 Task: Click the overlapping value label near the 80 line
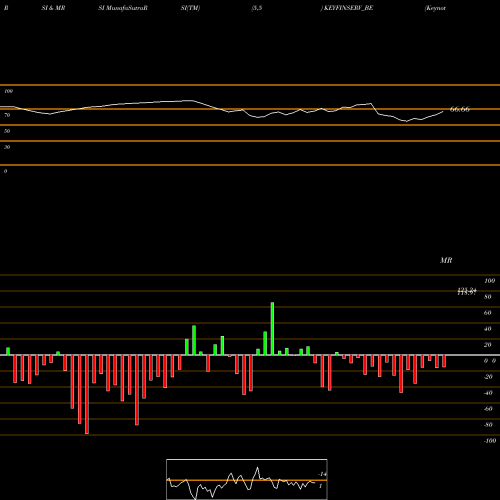(467, 292)
